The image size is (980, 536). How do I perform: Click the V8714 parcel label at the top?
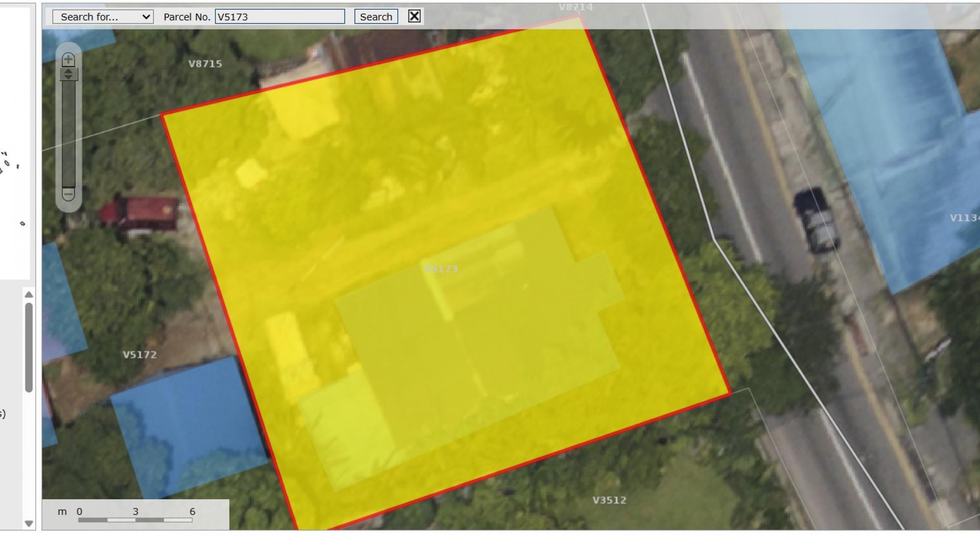pos(576,7)
